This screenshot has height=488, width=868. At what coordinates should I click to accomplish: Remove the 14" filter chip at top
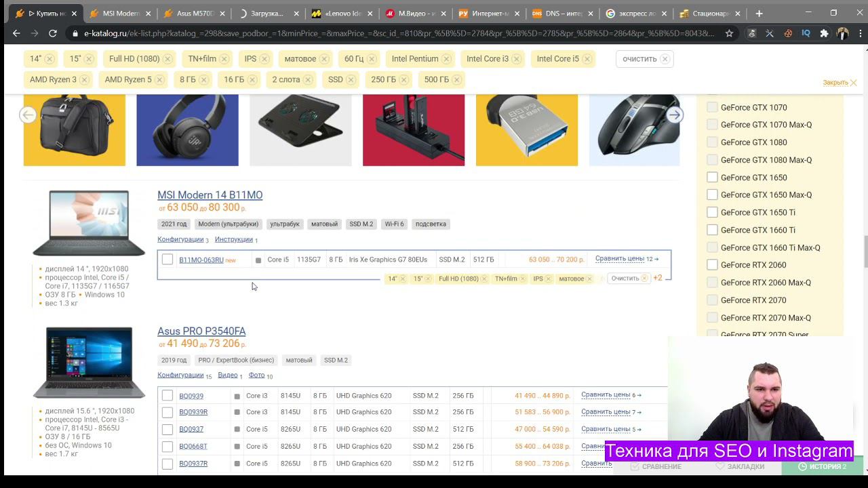coord(50,59)
